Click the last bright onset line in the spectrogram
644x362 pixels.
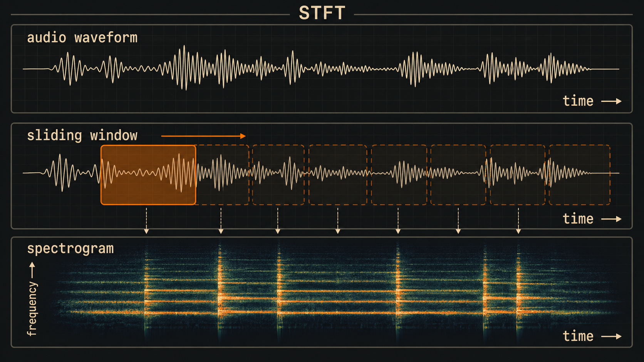pos(518,292)
